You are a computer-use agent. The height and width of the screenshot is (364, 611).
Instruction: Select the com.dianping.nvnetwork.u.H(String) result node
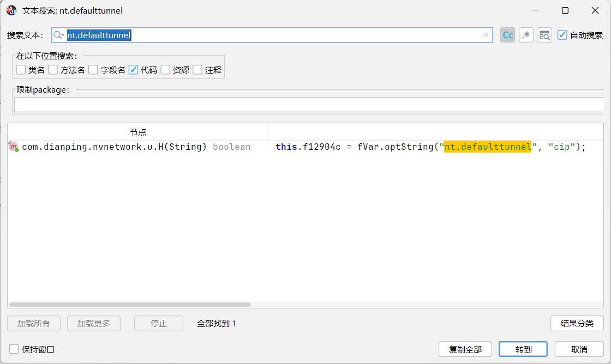(x=136, y=147)
